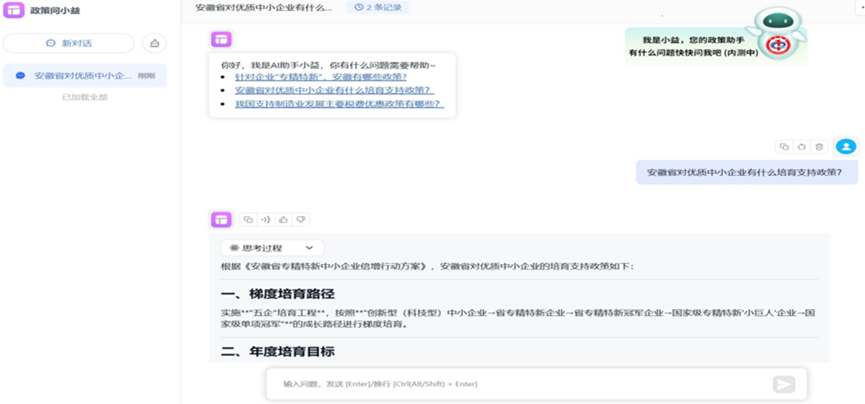Click link 我国支持制造业发展主要税费优惠政策有哪些?
The width and height of the screenshot is (865, 404).
338,103
